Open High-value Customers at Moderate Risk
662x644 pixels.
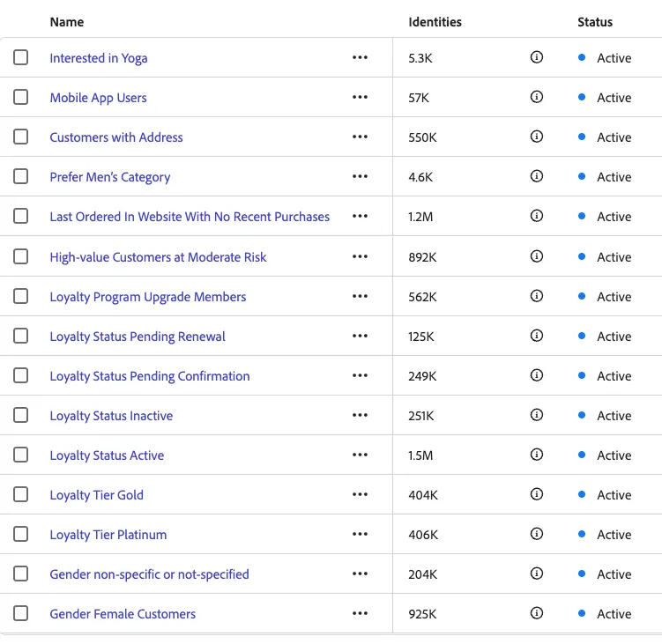click(158, 257)
